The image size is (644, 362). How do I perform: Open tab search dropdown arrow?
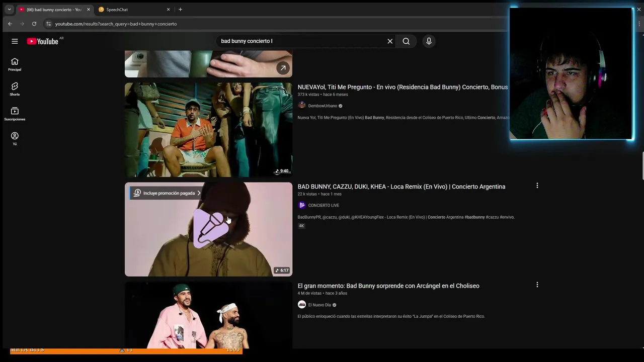9,10
